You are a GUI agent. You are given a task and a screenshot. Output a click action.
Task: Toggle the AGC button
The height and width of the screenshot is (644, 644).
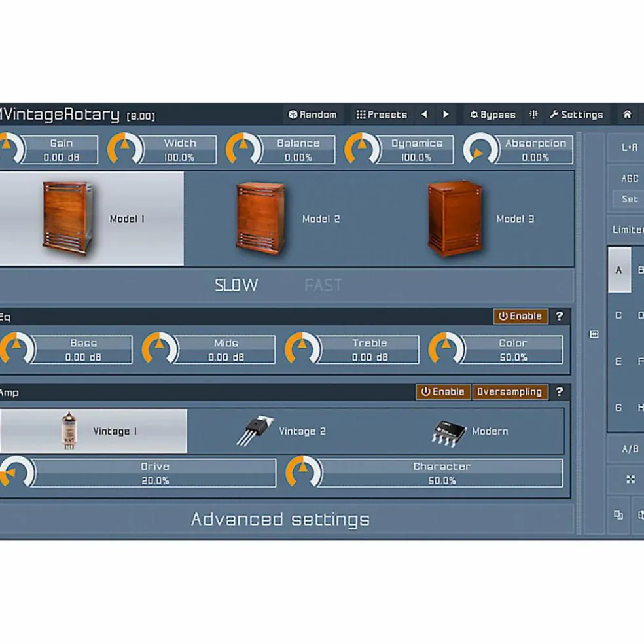pos(630,179)
